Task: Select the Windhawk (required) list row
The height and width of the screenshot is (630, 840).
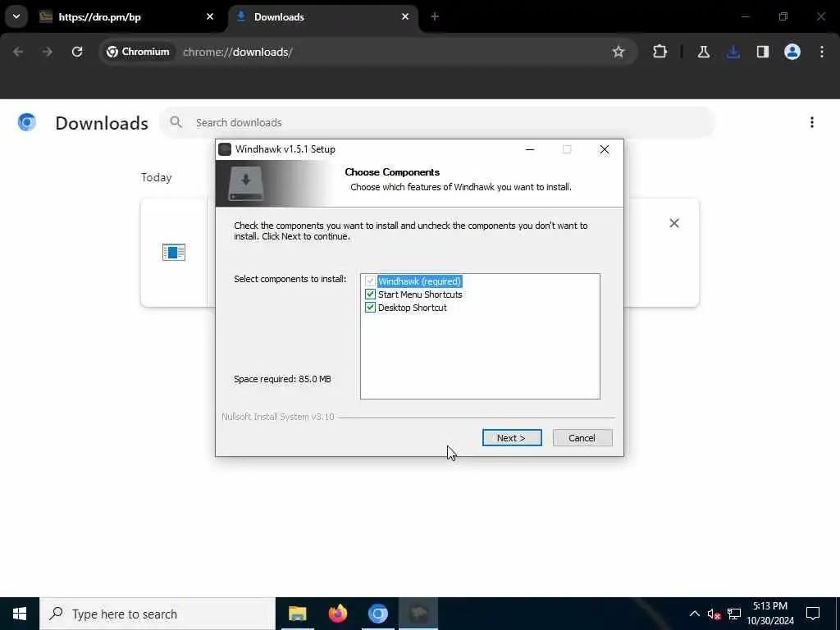Action: pos(419,281)
